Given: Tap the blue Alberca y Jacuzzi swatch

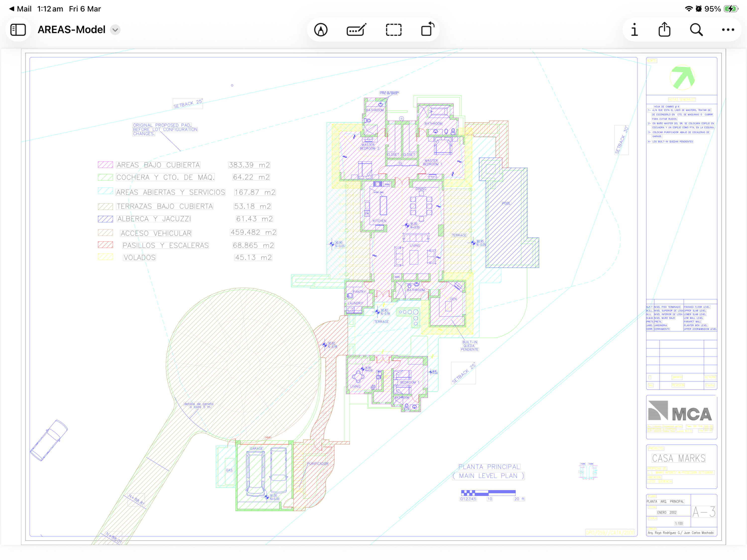Looking at the screenshot, I should [x=105, y=219].
